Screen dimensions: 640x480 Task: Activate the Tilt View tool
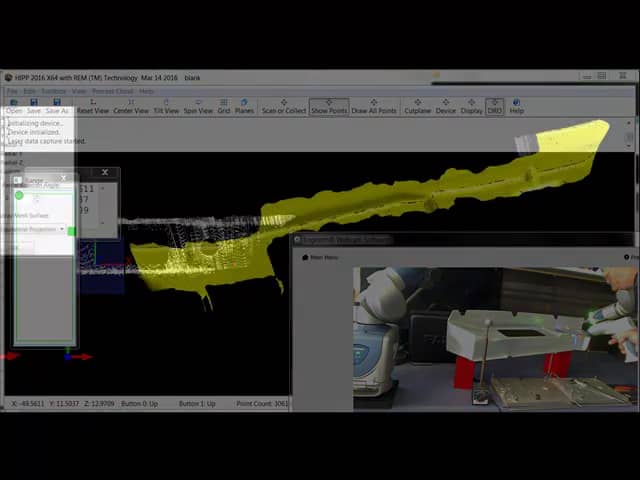pyautogui.click(x=166, y=106)
